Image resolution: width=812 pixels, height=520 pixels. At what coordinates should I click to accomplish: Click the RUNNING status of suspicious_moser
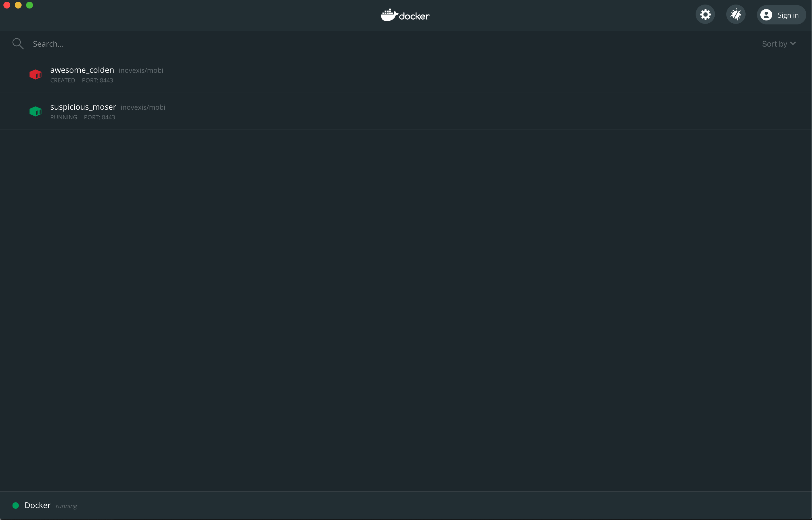coord(63,117)
